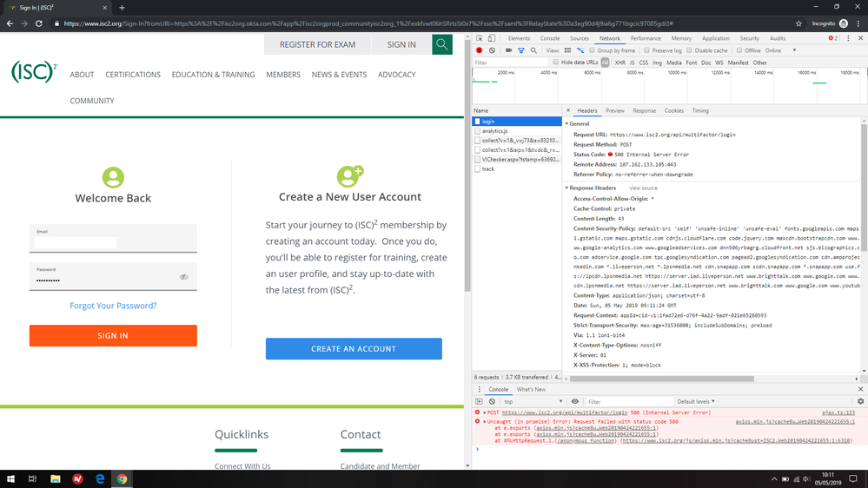Open console settings gear

860,401
